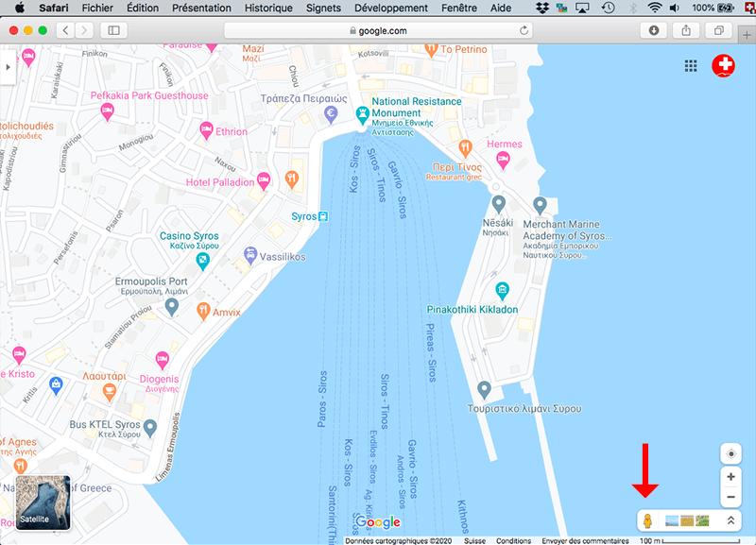Open the Safari share menu

pyautogui.click(x=686, y=30)
